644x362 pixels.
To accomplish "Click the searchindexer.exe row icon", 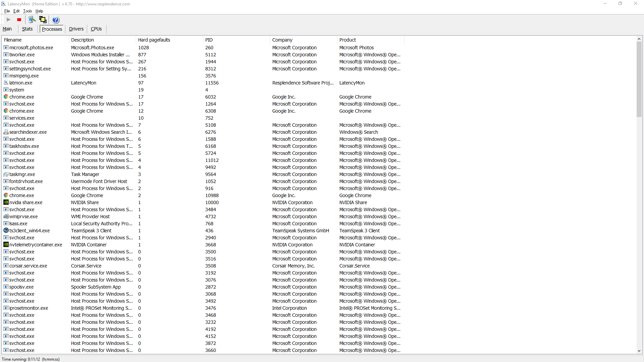I will point(6,132).
